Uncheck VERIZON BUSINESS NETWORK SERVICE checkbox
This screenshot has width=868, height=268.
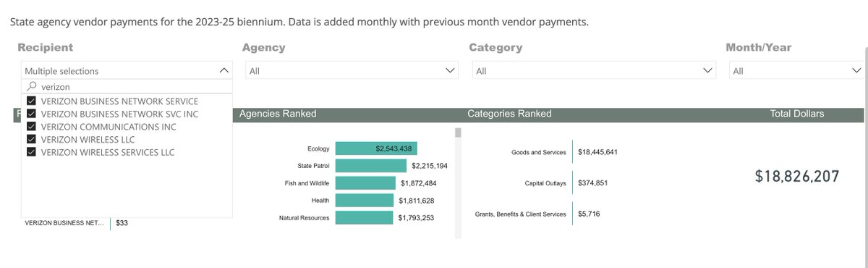pos(31,101)
